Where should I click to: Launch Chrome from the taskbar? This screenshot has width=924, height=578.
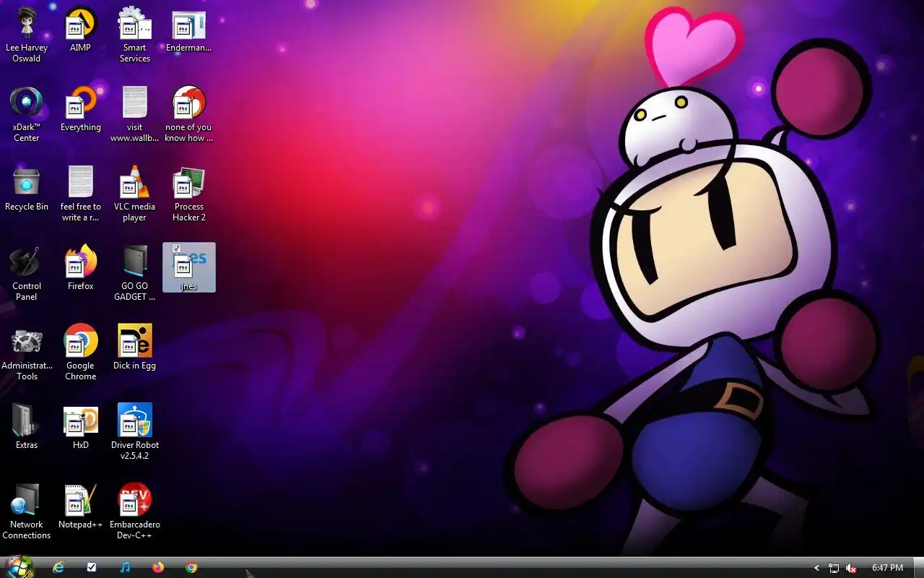click(x=191, y=567)
